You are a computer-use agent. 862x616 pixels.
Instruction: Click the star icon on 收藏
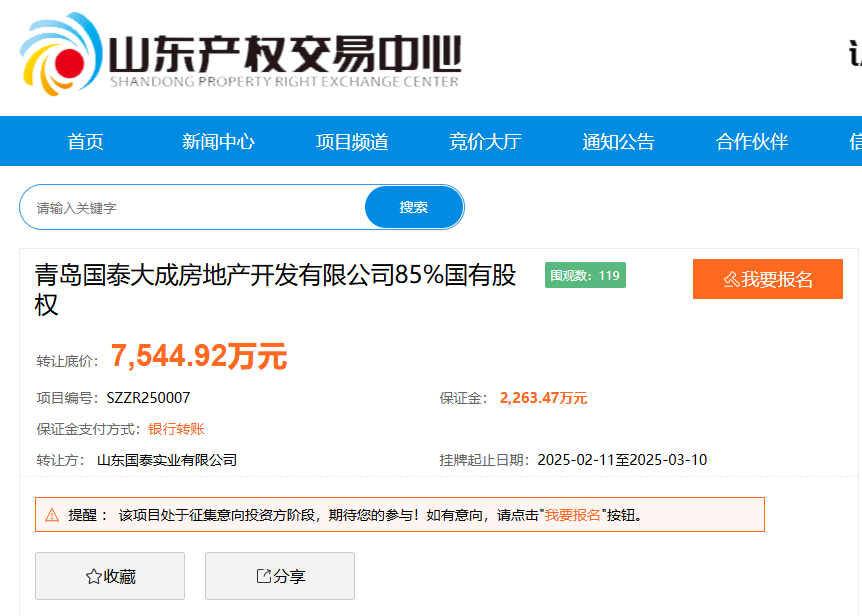pyautogui.click(x=93, y=576)
